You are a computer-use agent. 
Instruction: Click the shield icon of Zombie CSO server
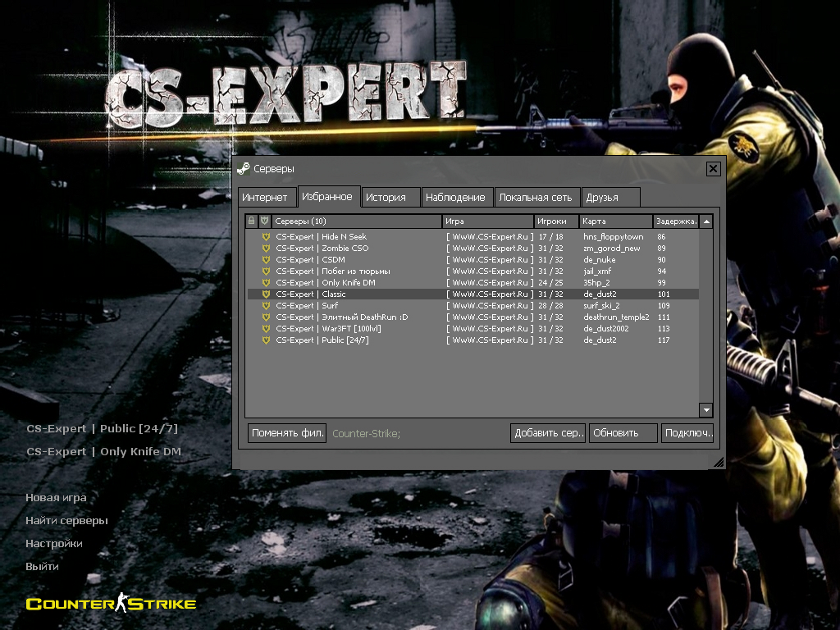pos(266,248)
